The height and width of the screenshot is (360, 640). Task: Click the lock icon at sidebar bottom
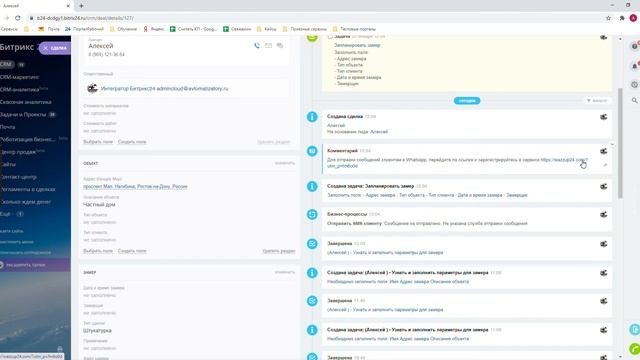tap(60, 349)
